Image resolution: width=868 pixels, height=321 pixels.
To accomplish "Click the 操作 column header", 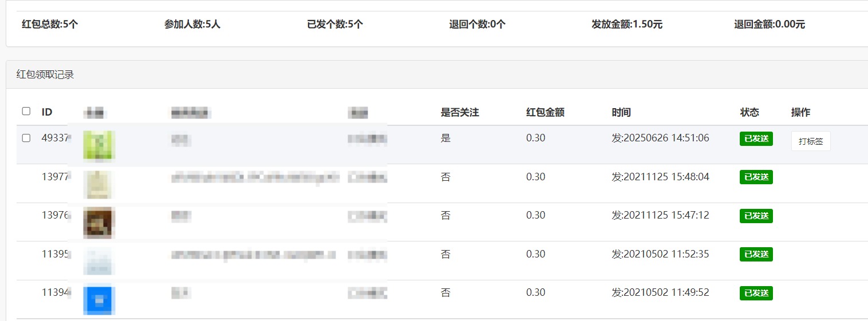I will click(800, 113).
